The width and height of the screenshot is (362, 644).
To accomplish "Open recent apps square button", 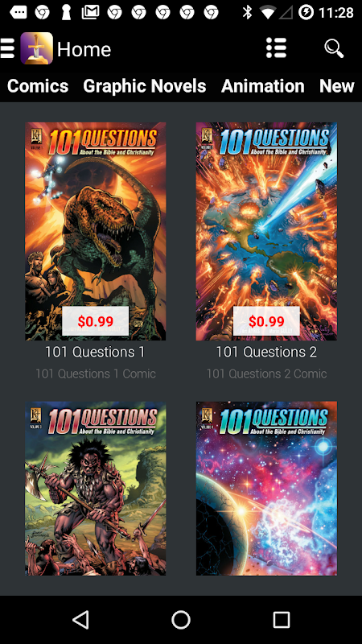I will (x=282, y=619).
